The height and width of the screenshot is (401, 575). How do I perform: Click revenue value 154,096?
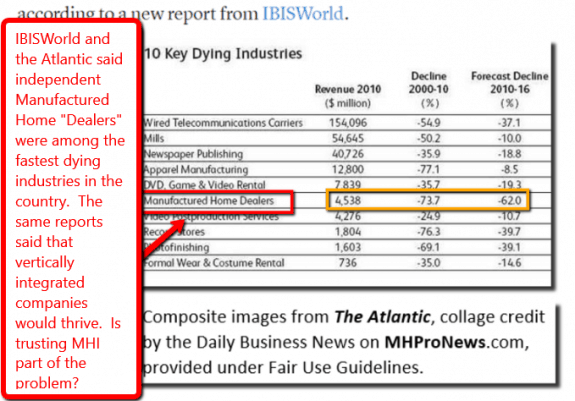point(348,123)
